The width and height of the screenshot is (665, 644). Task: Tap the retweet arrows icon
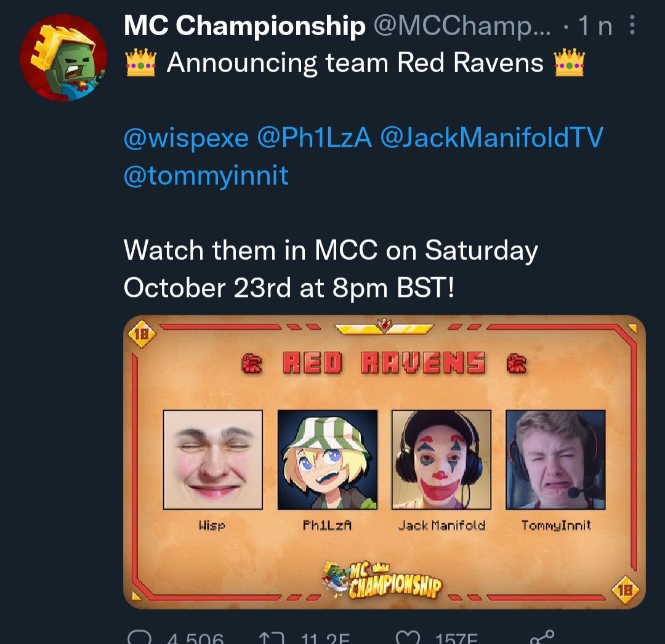[x=270, y=638]
